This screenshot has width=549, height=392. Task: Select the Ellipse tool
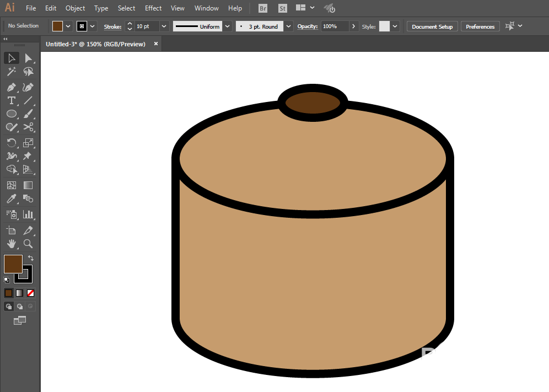click(11, 114)
